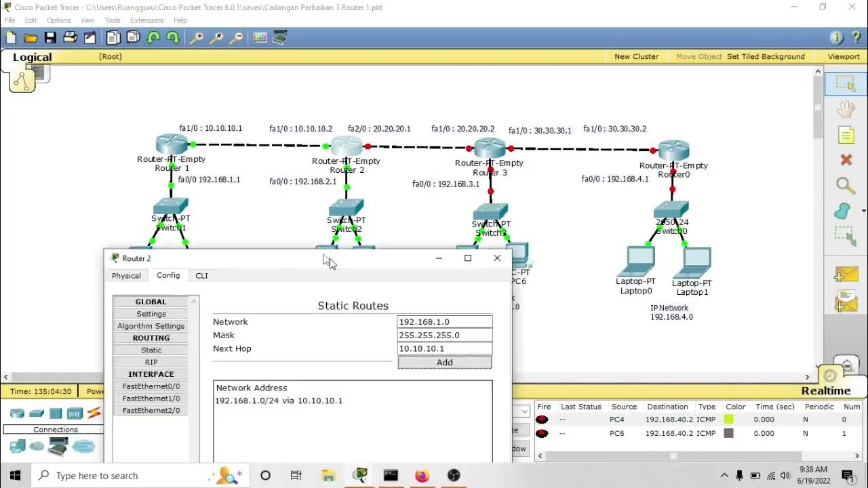The width and height of the screenshot is (868, 488).
Task: Click the Windows Start button
Action: coord(16,476)
